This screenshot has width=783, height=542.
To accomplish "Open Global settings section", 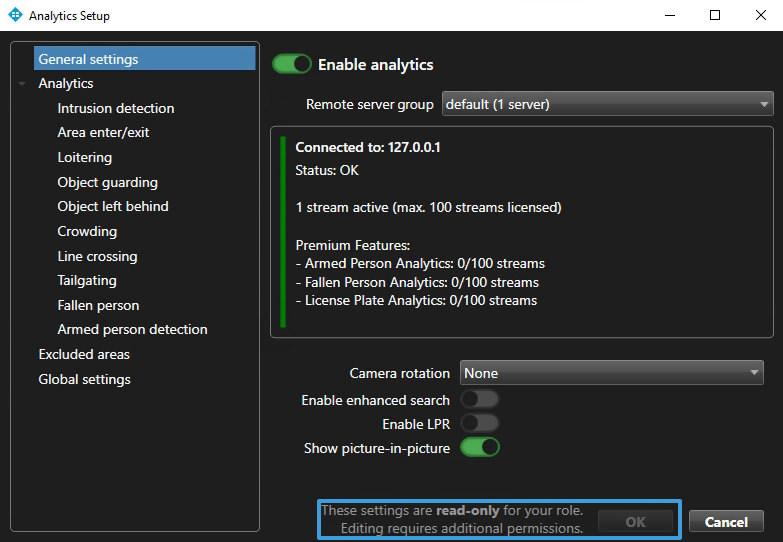I will pyautogui.click(x=84, y=379).
